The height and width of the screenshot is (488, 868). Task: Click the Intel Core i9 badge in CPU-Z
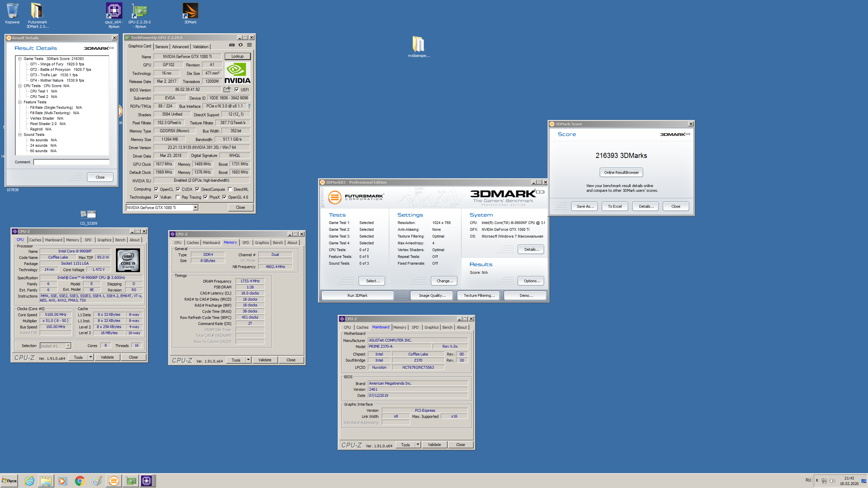(x=128, y=261)
